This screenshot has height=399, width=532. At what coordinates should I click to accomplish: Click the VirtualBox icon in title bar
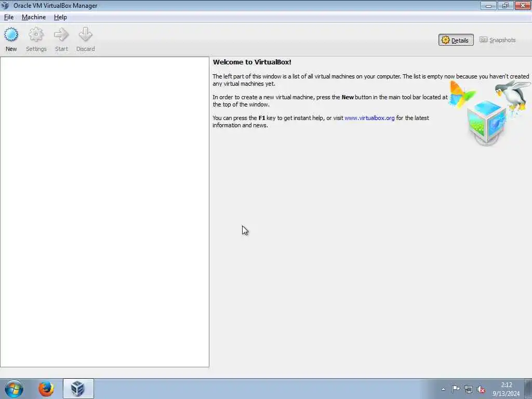click(x=5, y=5)
